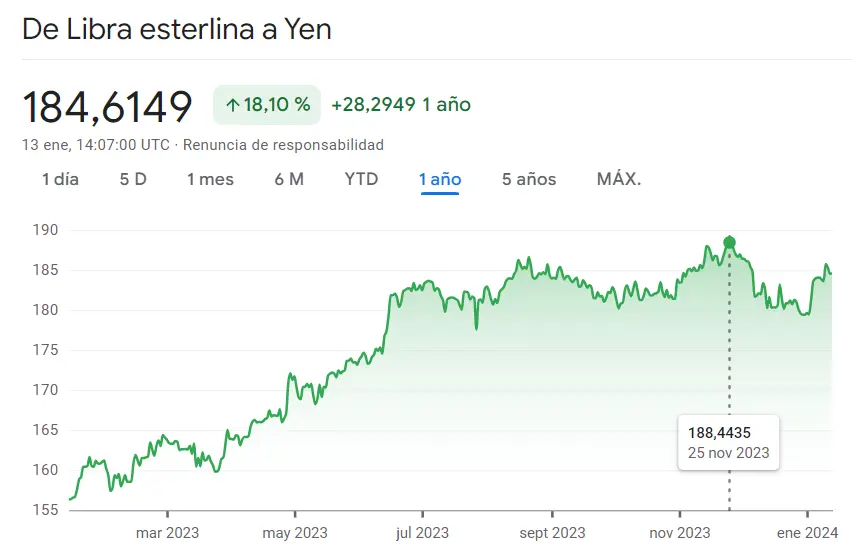Screen dimensions: 852x558
Task: Click the green 18,10 % change badge
Action: 267,105
